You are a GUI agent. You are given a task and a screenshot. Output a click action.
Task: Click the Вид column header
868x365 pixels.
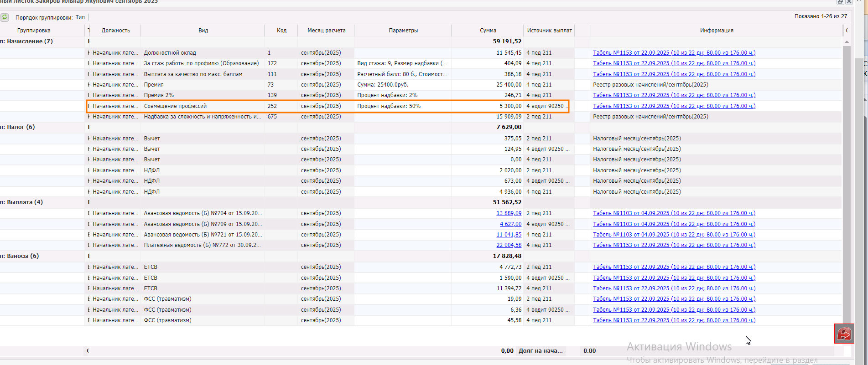coord(203,31)
